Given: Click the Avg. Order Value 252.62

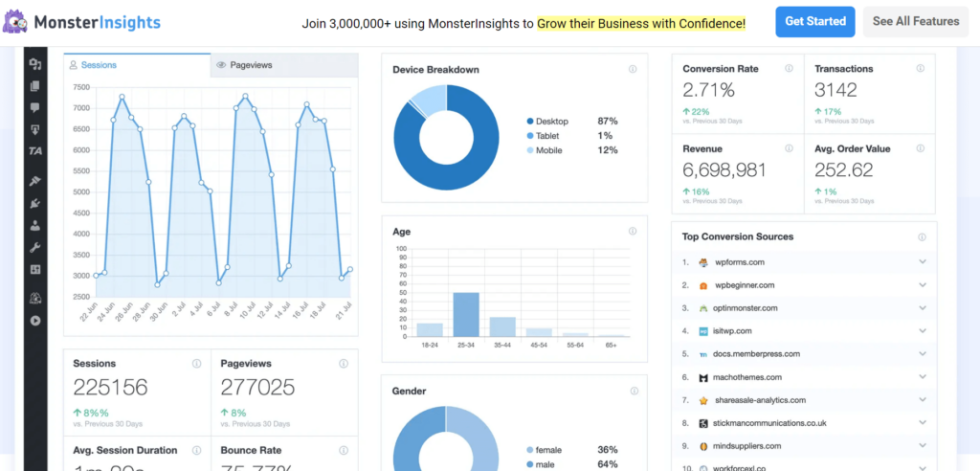Looking at the screenshot, I should (x=844, y=170).
